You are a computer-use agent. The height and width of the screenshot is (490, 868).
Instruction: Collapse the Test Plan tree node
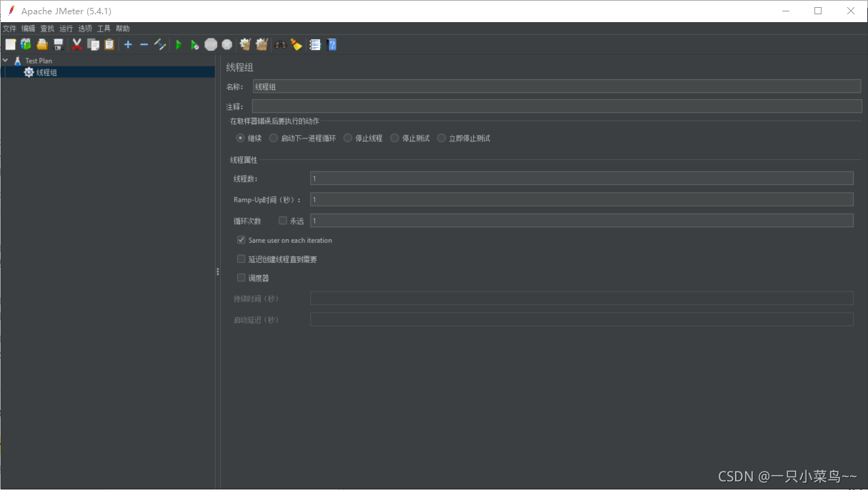(x=5, y=61)
